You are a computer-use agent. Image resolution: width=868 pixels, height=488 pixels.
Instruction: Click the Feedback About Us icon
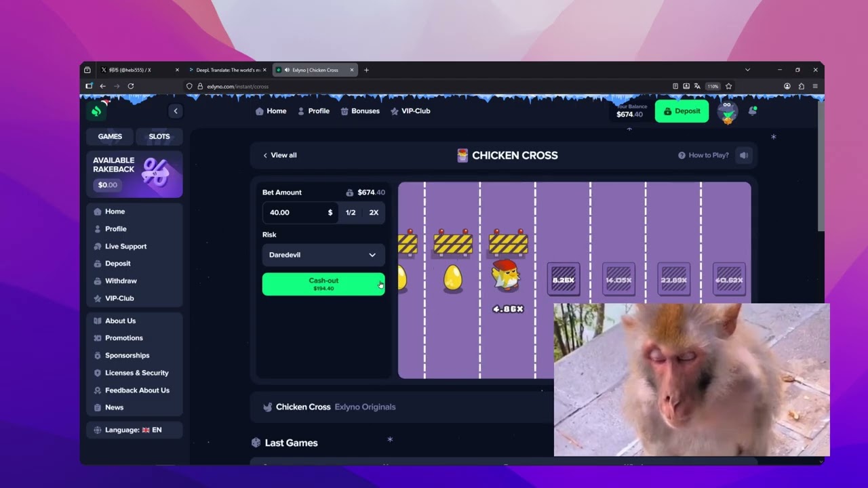click(x=98, y=390)
